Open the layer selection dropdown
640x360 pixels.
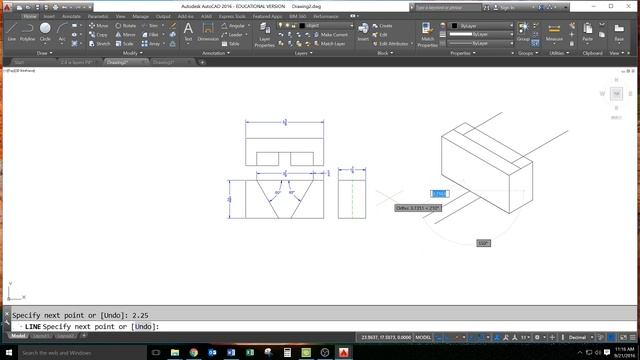315,25
